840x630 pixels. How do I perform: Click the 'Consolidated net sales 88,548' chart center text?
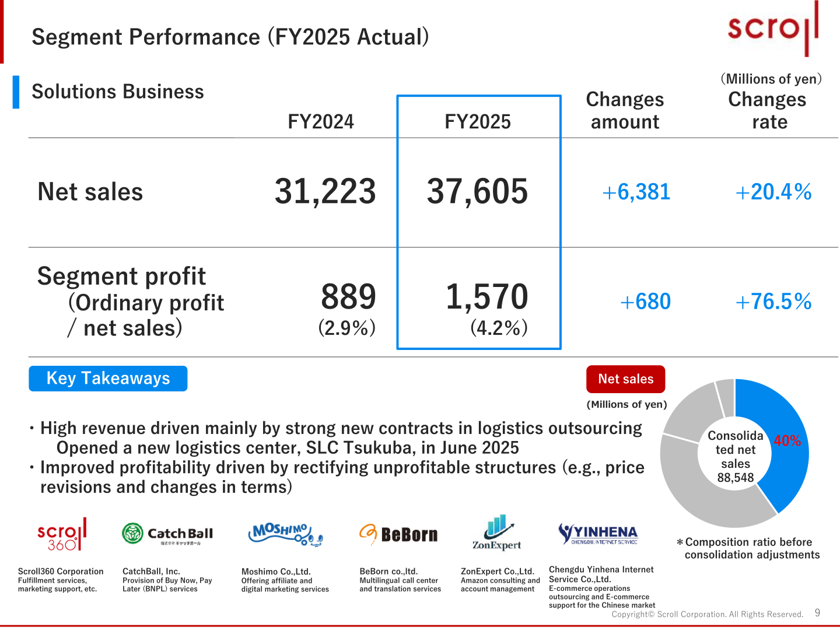[x=736, y=457]
